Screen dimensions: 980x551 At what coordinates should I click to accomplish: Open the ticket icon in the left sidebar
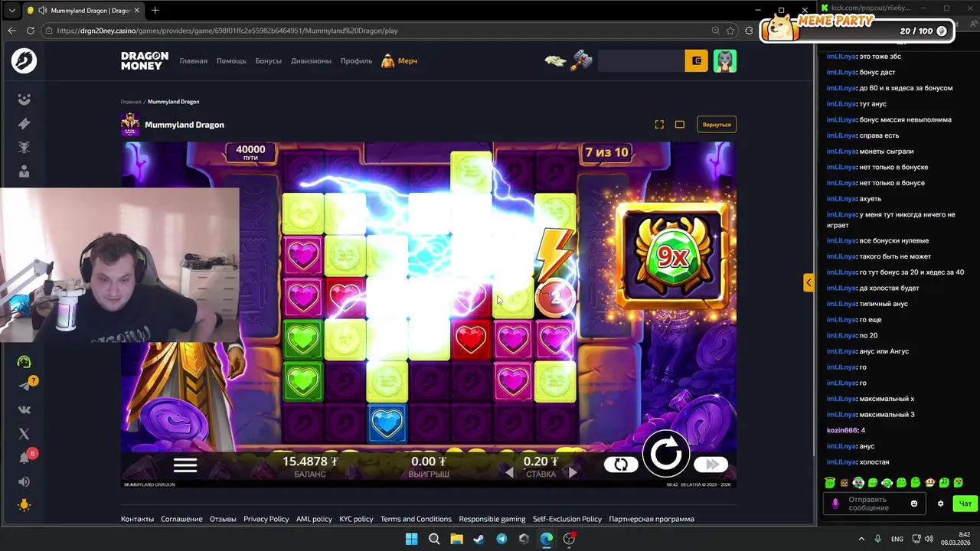[24, 123]
